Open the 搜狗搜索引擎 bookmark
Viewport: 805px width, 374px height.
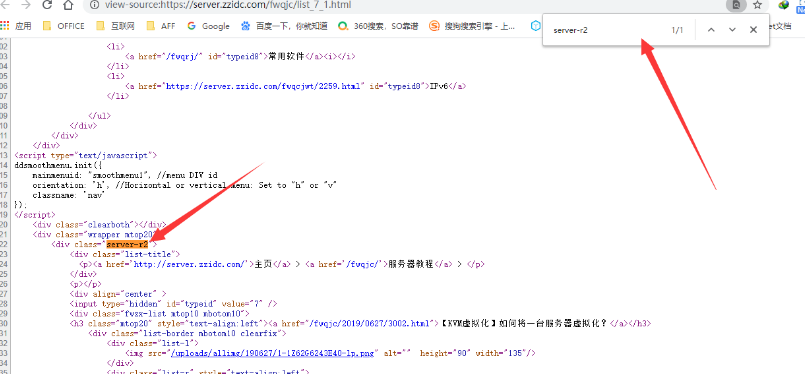coord(472,26)
